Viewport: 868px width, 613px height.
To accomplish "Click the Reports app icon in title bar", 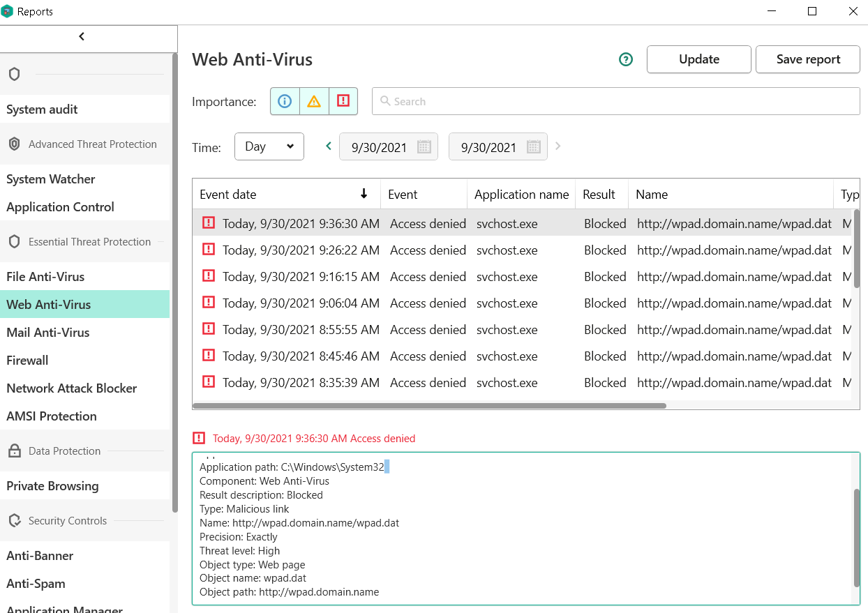I will [x=8, y=11].
